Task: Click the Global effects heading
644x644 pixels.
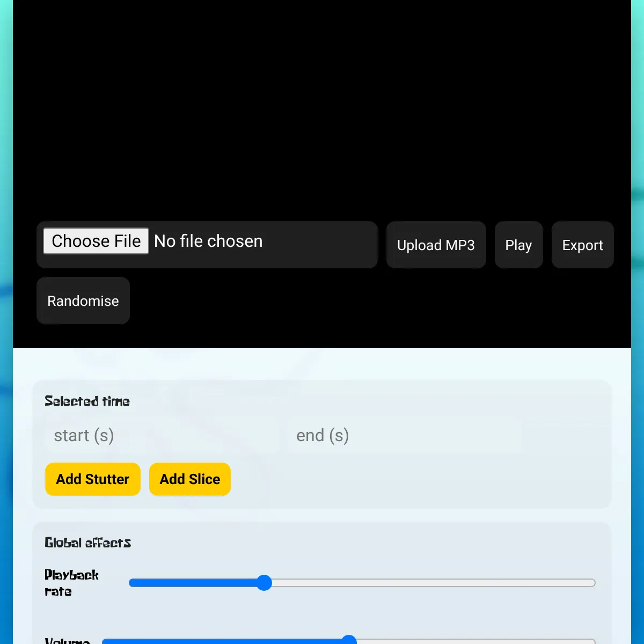Action: (88, 543)
